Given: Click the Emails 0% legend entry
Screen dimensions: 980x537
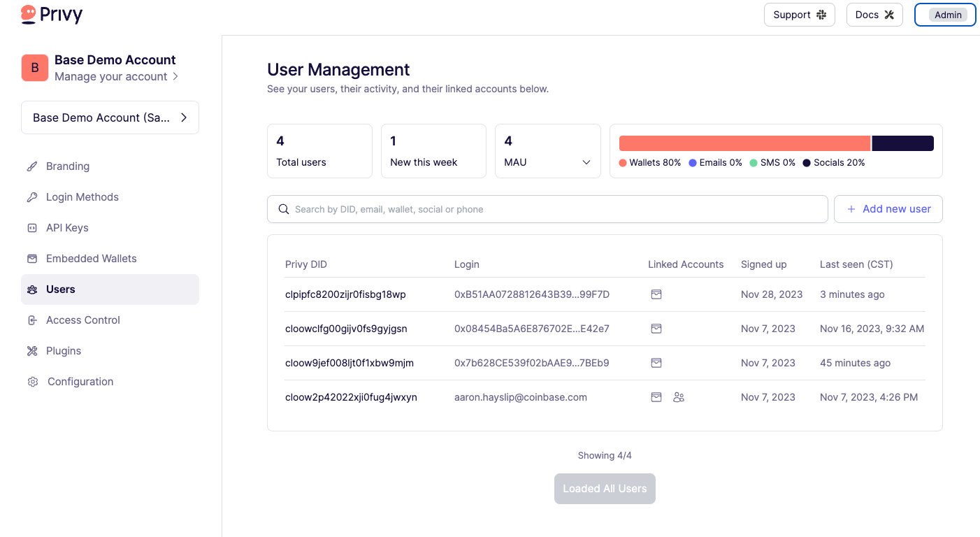Looking at the screenshot, I should (x=715, y=162).
